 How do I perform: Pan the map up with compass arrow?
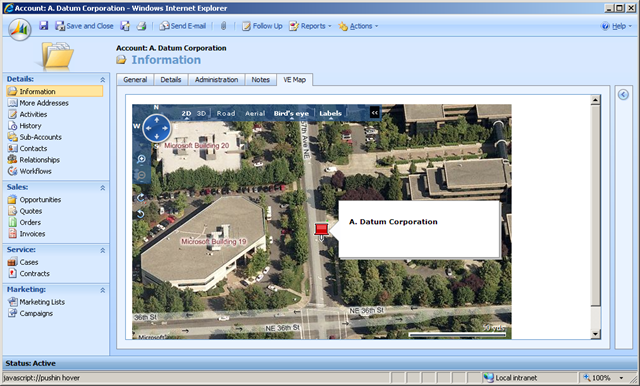[x=157, y=120]
